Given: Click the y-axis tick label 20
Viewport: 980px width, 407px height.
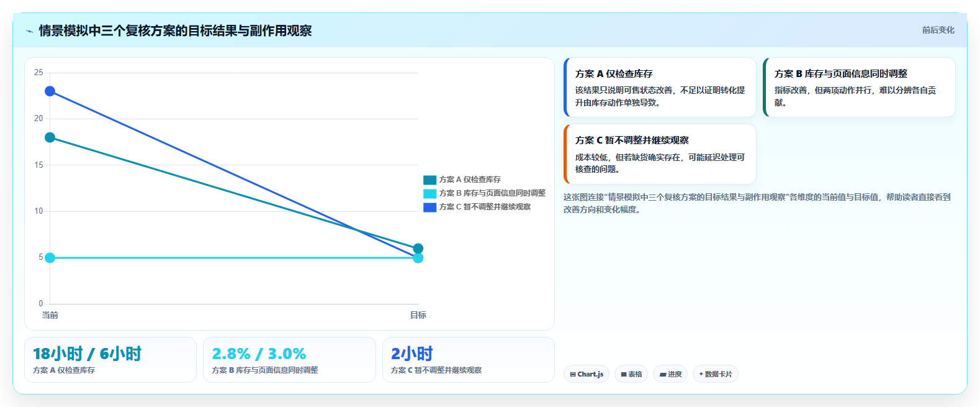Looking at the screenshot, I should tap(38, 119).
